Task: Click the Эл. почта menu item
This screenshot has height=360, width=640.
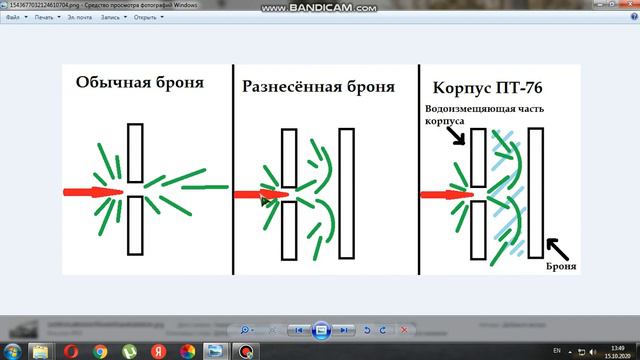Action: pyautogui.click(x=80, y=18)
